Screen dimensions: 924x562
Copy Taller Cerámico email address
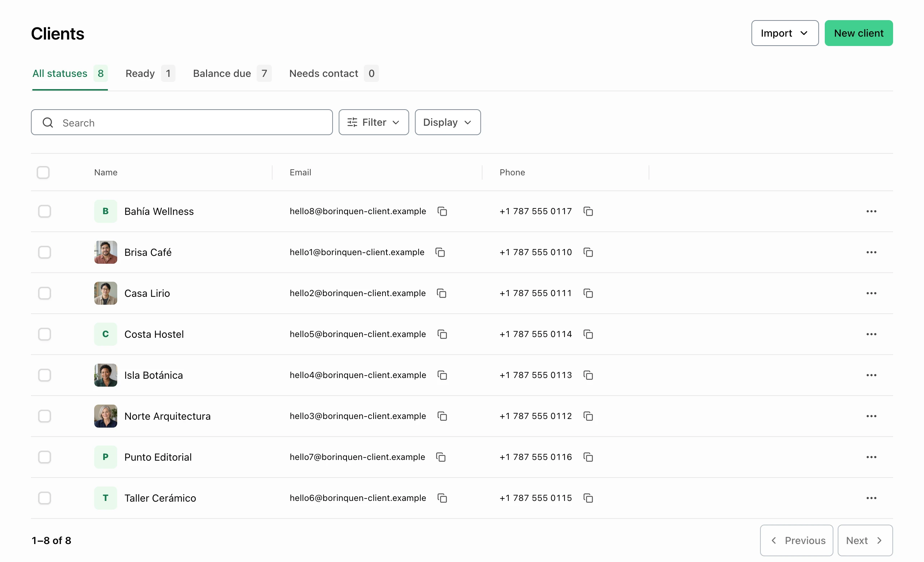click(442, 498)
